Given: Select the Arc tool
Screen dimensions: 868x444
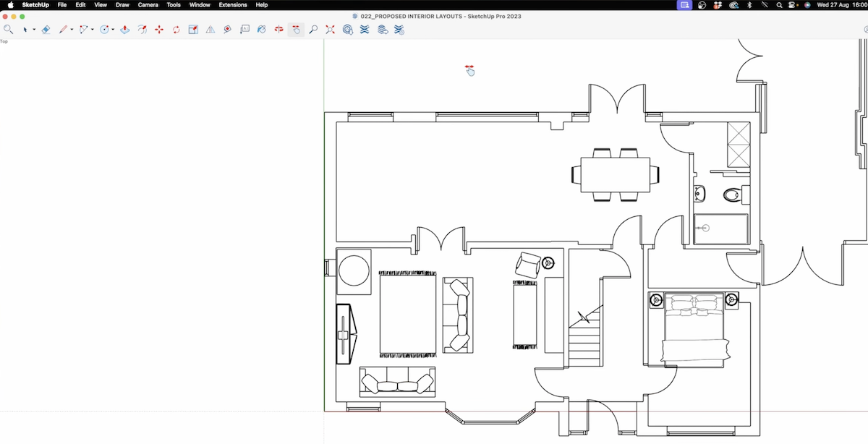Looking at the screenshot, I should pyautogui.click(x=83, y=30).
